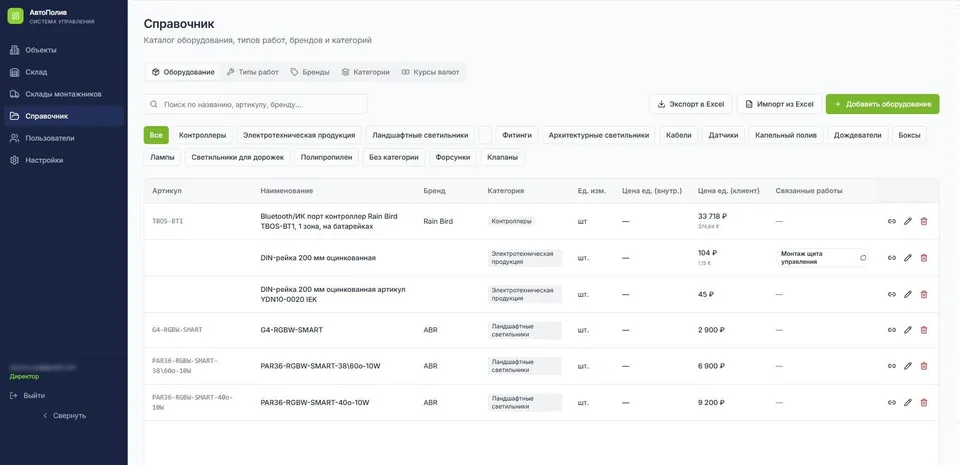Click the Импорт из Excel button
Screen dimensions: 960x465
coord(779,104)
